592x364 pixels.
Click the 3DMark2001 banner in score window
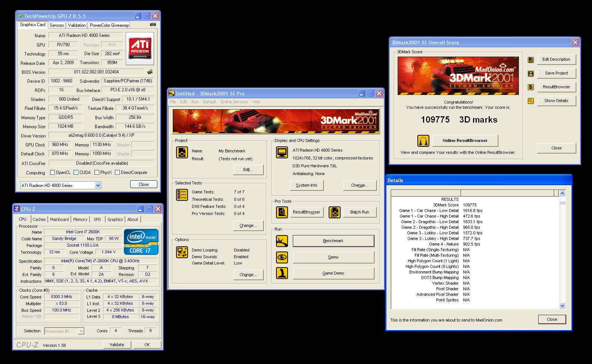click(458, 76)
